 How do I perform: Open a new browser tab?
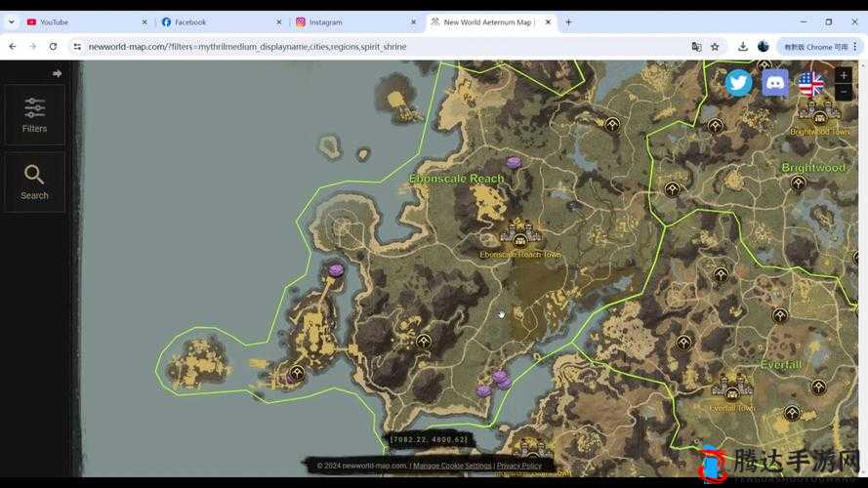[x=568, y=22]
